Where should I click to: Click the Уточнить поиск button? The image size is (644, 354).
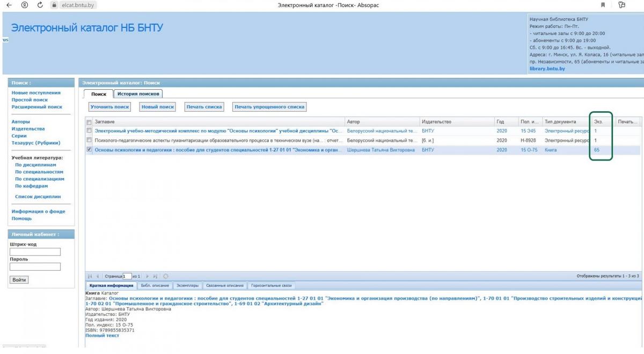tap(110, 107)
